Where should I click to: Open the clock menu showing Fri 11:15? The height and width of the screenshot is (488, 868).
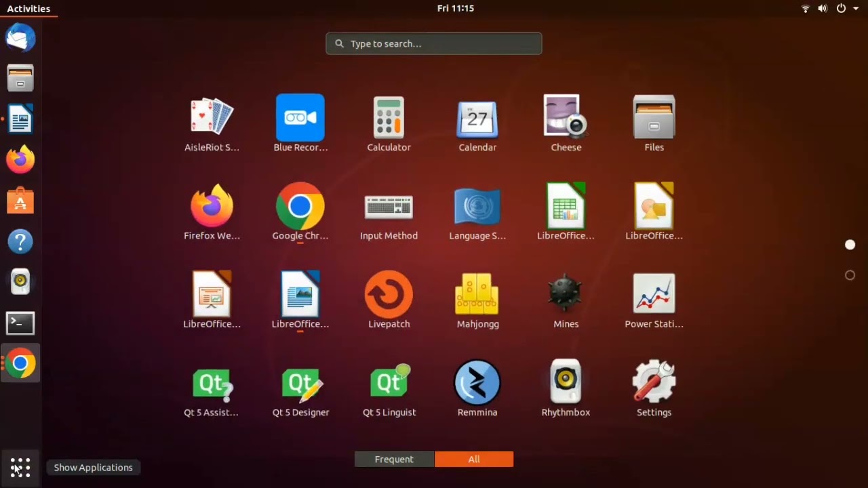[x=456, y=9]
